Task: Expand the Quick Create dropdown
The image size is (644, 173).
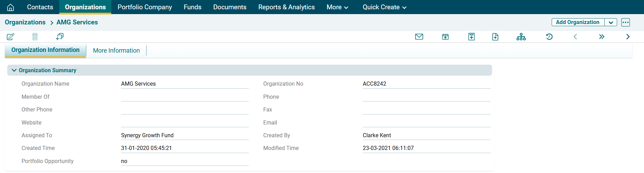Action: point(384,7)
